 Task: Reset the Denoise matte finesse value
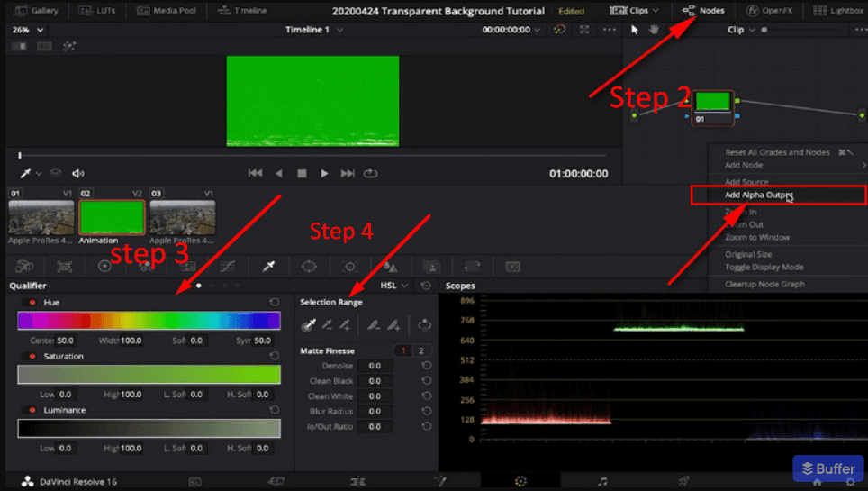point(426,366)
